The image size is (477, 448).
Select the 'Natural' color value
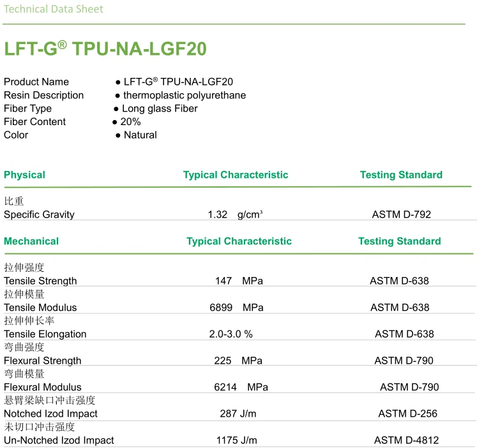[x=140, y=135]
